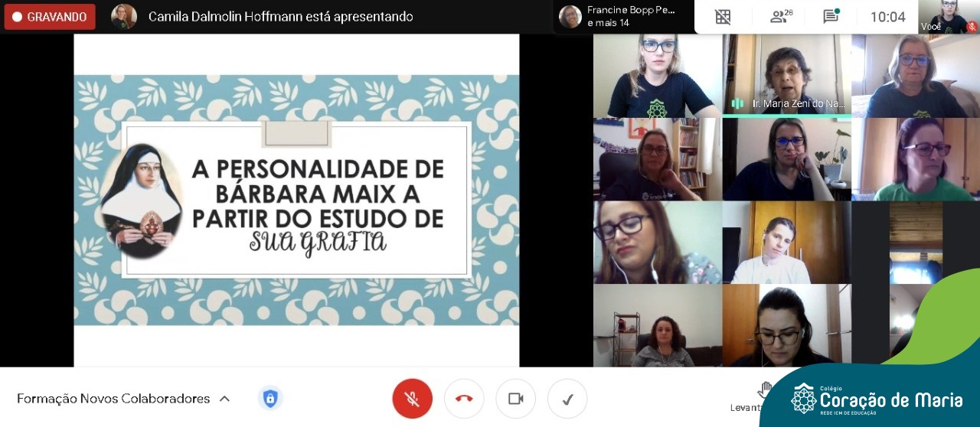The height and width of the screenshot is (427, 980).
Task: Click the 'Camila Dalmolin Hoffmann está apresentando' label
Action: pyautogui.click(x=280, y=17)
